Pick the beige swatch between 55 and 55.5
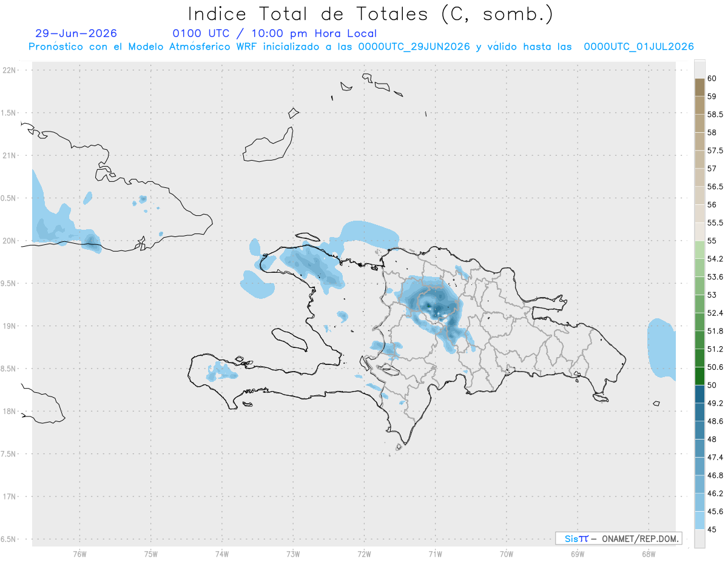The image size is (728, 562). point(699,232)
